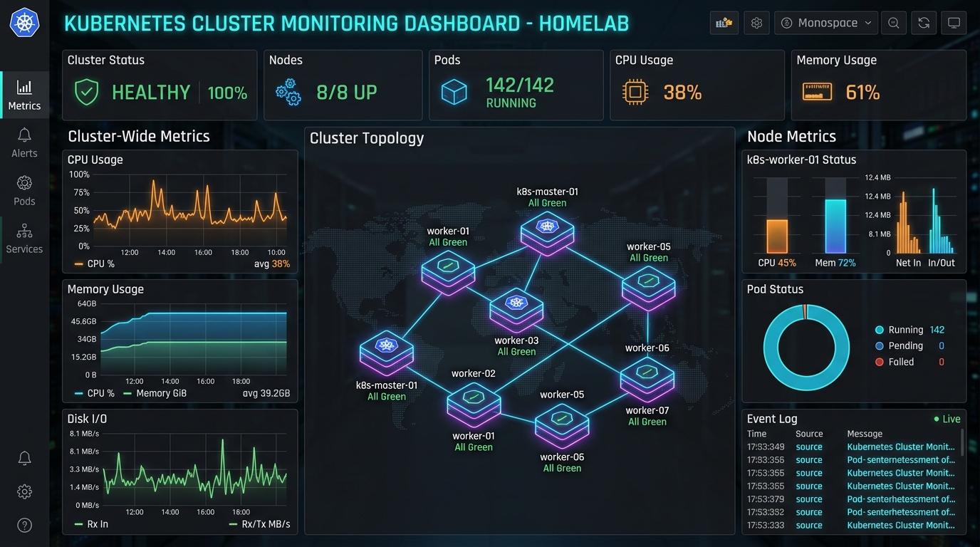Screen dimensions: 980x547
Task: Open the Monospace font dropdown
Action: click(x=827, y=23)
